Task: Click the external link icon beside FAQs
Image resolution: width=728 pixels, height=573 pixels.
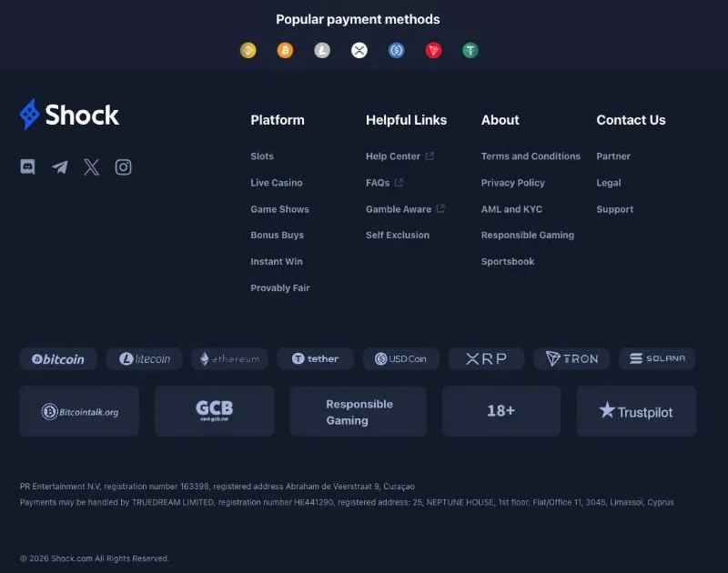Action: 399,182
